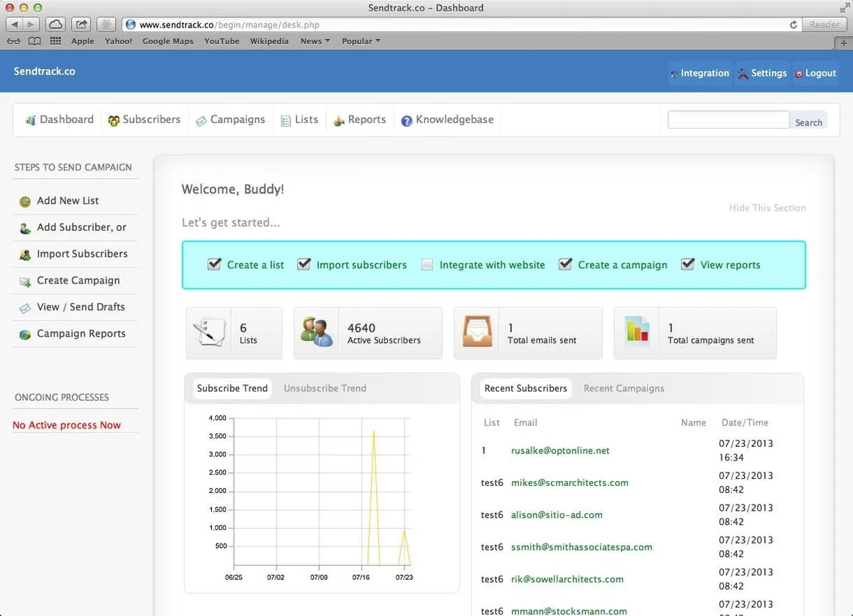The height and width of the screenshot is (616, 853).
Task: Toggle the View reports checkbox
Action: pos(687,264)
